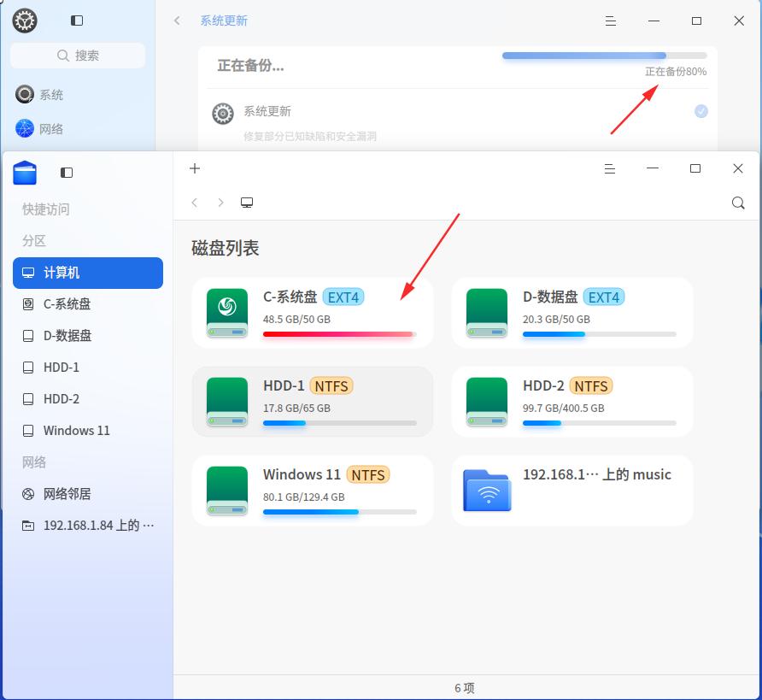The image size is (762, 700).
Task: Click the EXT4 tag on C-系统盘
Action: point(343,297)
